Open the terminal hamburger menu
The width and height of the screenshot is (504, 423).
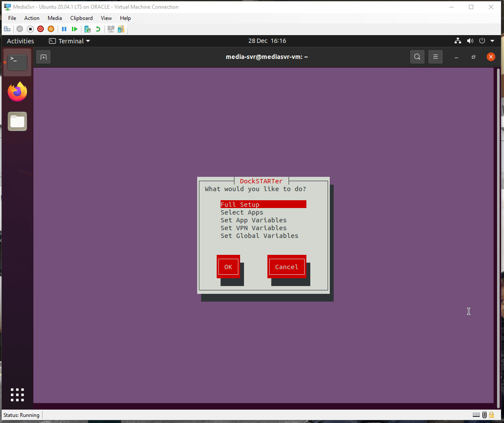point(436,57)
